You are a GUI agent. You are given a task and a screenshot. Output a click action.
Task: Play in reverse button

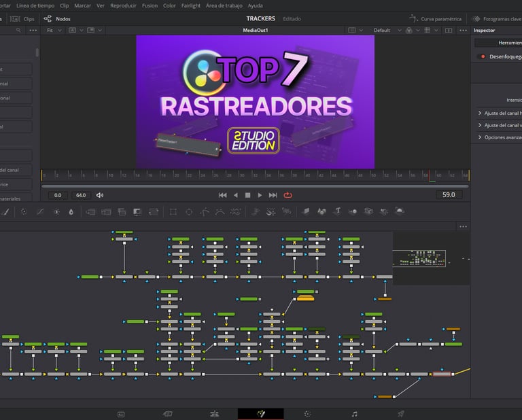pos(235,195)
